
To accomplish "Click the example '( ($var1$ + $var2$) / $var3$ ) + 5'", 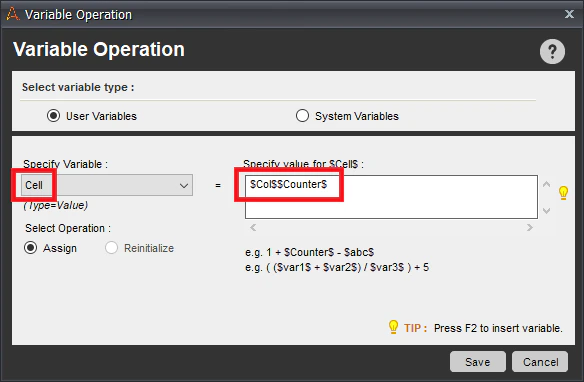I will (x=347, y=267).
